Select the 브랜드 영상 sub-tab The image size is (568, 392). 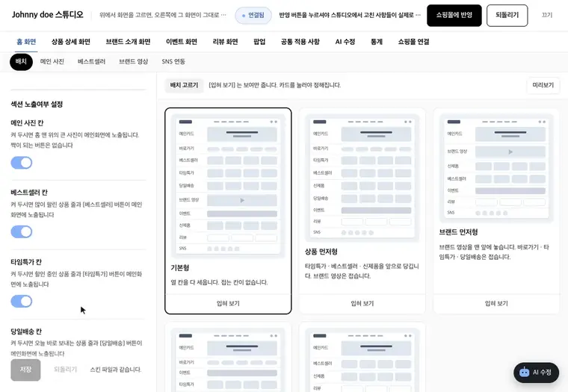tap(133, 61)
